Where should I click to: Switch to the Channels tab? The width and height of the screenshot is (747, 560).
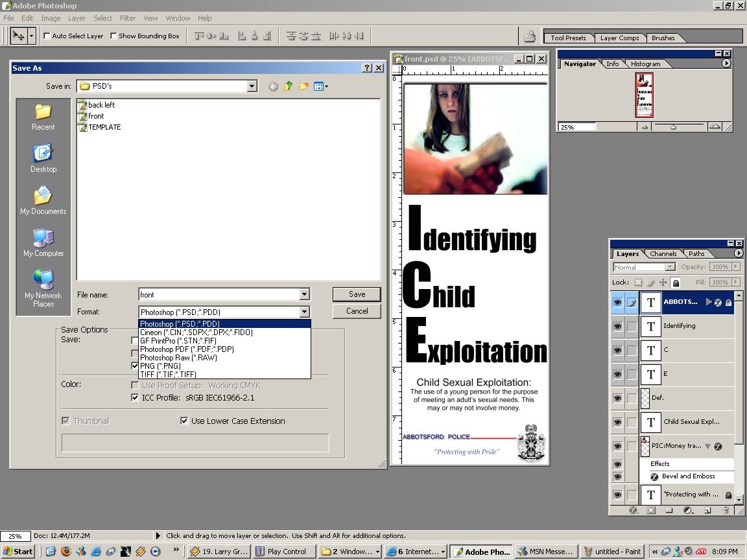coord(663,253)
